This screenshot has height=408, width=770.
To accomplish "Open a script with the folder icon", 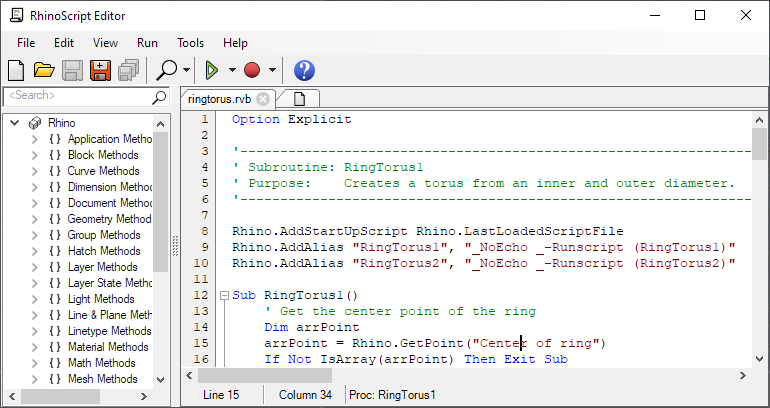I will 44,70.
